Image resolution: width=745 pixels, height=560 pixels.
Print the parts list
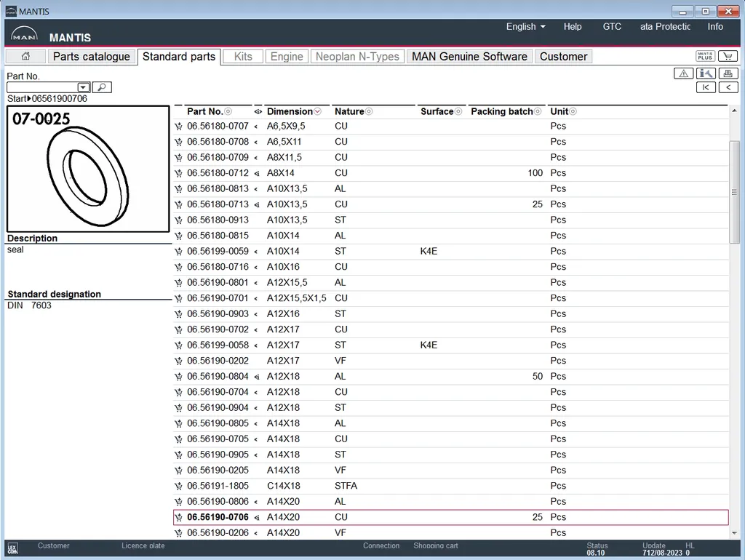coord(728,73)
